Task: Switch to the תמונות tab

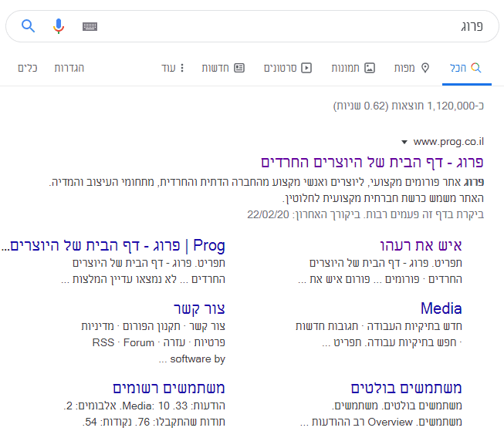Action: coord(353,68)
